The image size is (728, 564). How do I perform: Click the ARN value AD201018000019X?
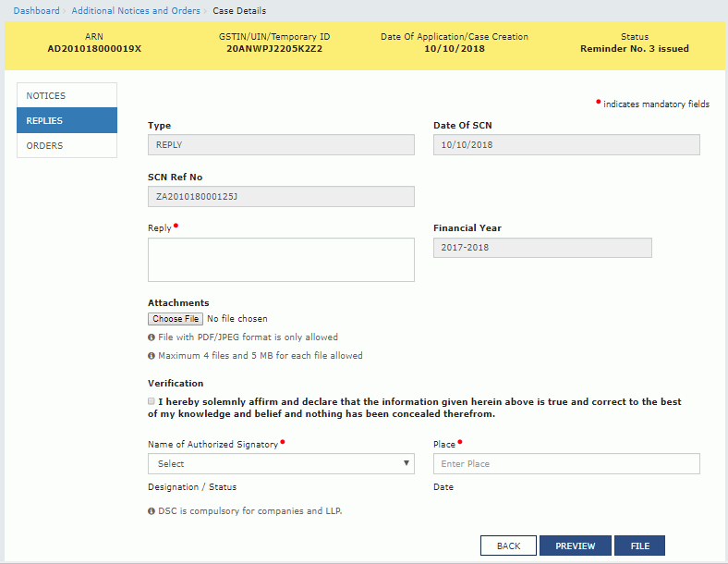click(94, 49)
